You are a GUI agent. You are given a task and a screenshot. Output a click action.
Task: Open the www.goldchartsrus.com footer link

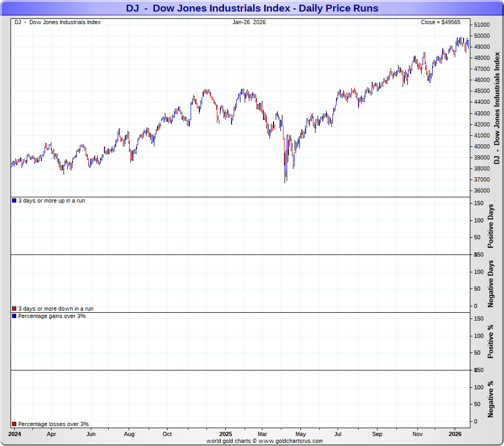click(x=290, y=441)
